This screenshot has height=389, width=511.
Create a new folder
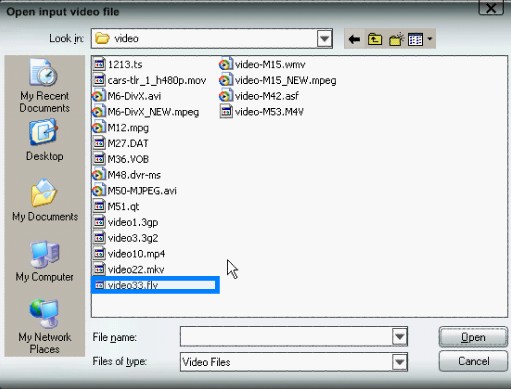396,39
